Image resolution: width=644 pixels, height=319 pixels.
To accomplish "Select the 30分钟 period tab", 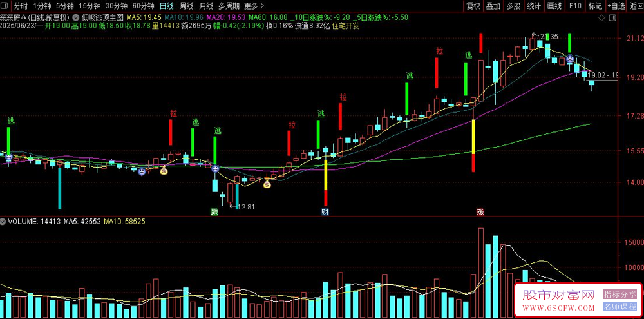I will point(117,6).
